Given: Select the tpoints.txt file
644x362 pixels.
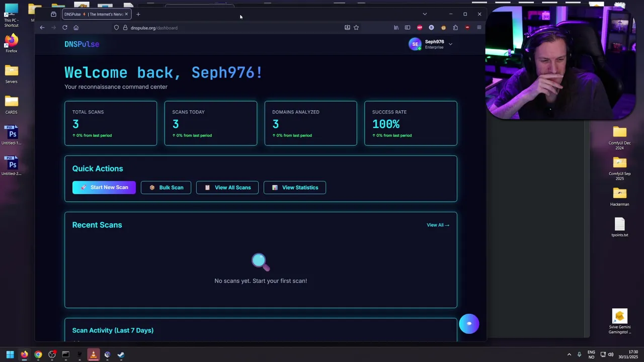Looking at the screenshot, I should (620, 227).
